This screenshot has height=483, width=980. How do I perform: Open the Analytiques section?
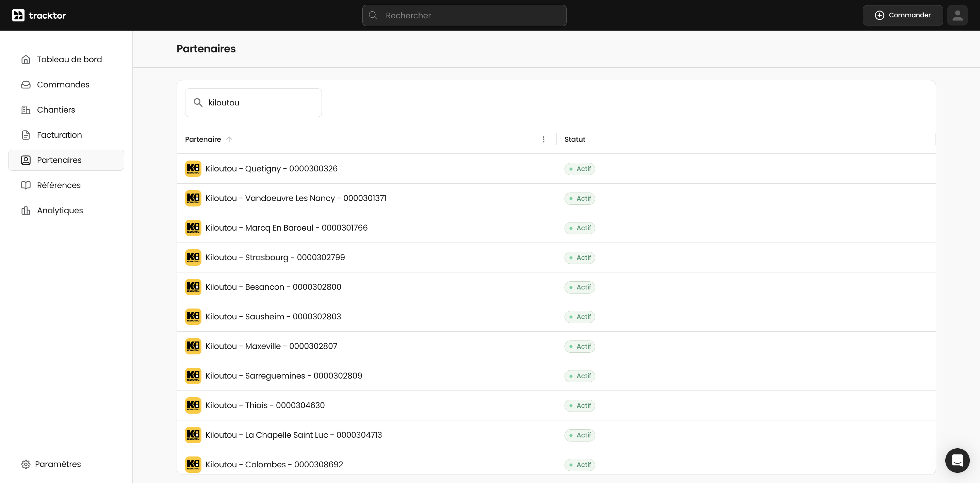coord(66,210)
